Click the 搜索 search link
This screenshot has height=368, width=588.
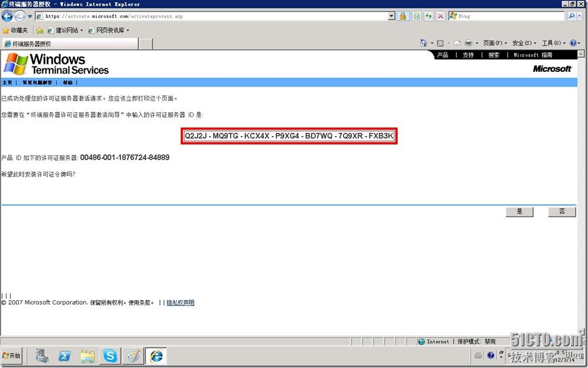click(494, 55)
